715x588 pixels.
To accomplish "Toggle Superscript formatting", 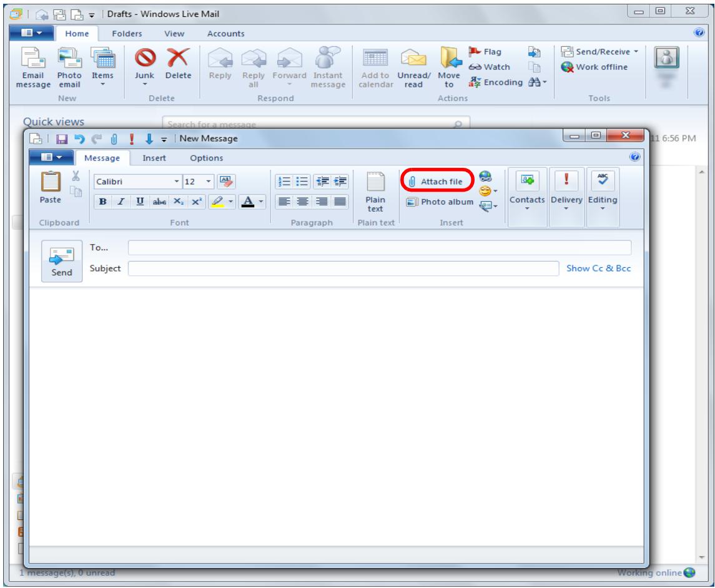I will click(x=197, y=202).
